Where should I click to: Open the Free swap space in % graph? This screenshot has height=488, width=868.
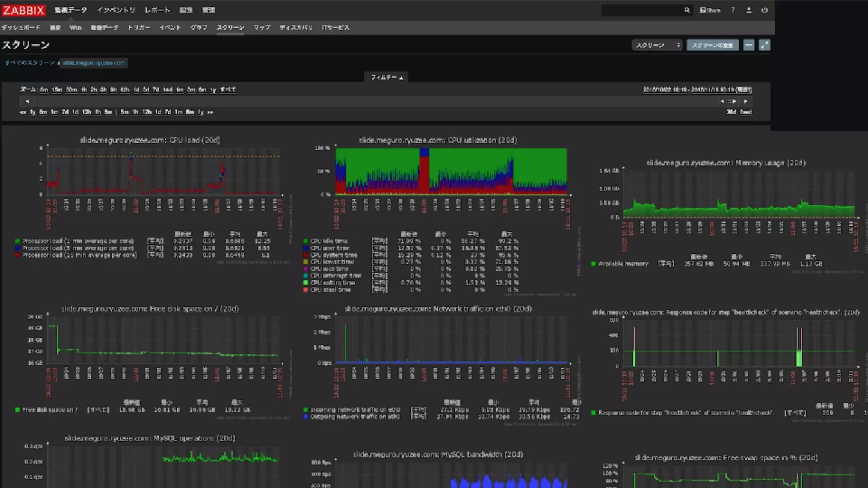[x=739, y=477]
